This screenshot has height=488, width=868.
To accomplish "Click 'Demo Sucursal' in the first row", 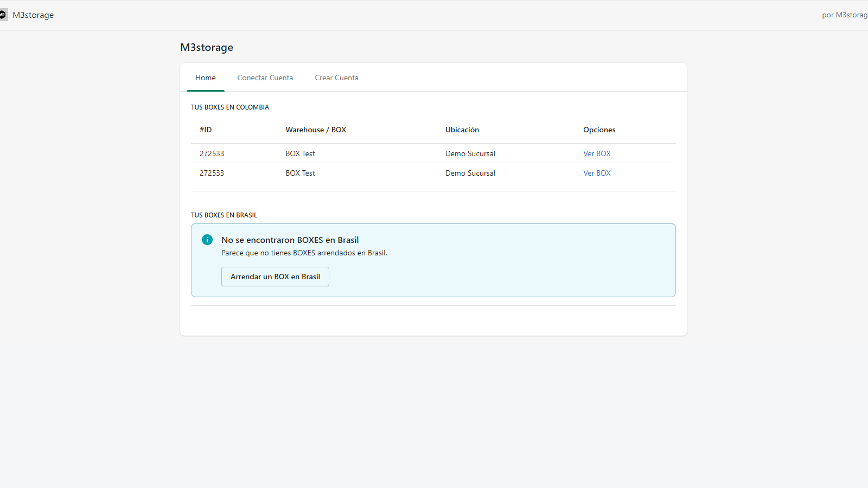I will coord(470,153).
